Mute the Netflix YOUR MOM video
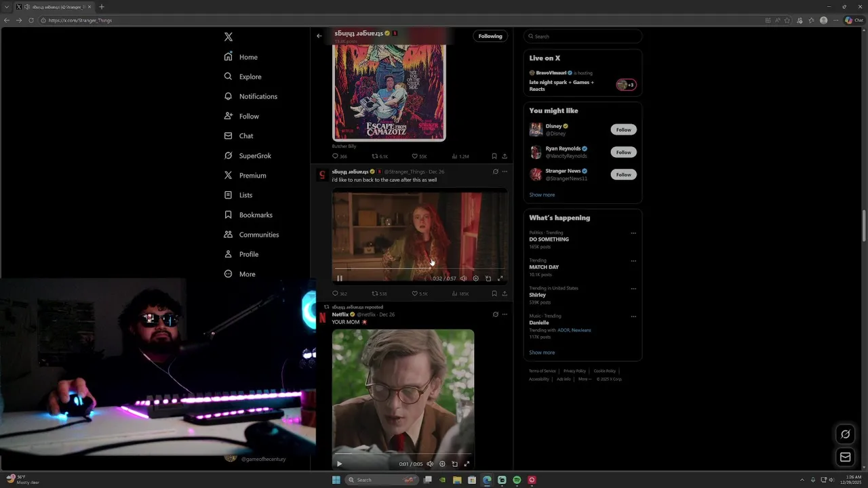 click(430, 464)
